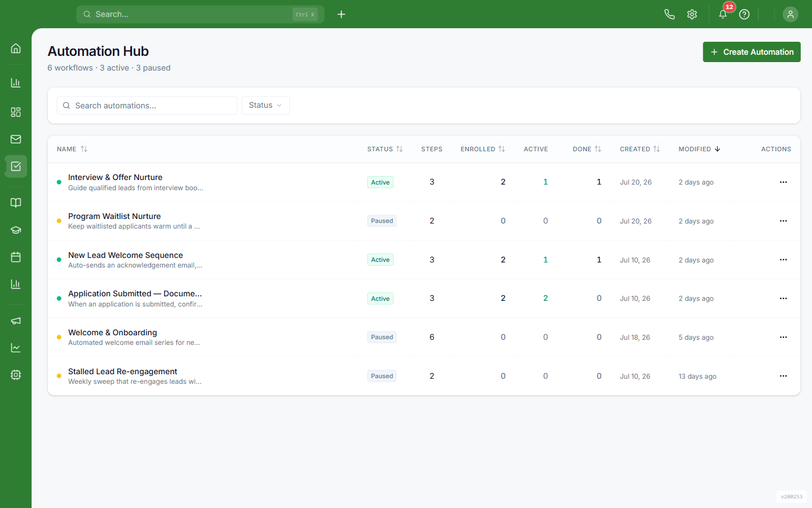Open Welcome & Onboarding workflow
This screenshot has height=508, width=812.
(112, 332)
